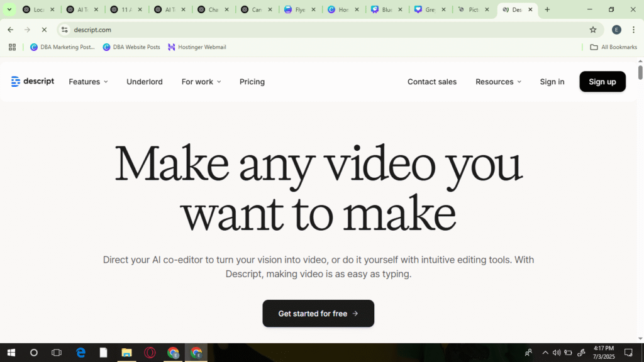This screenshot has height=362, width=644.
Task: Open the Chrome three-dot menu
Action: pos(633,30)
